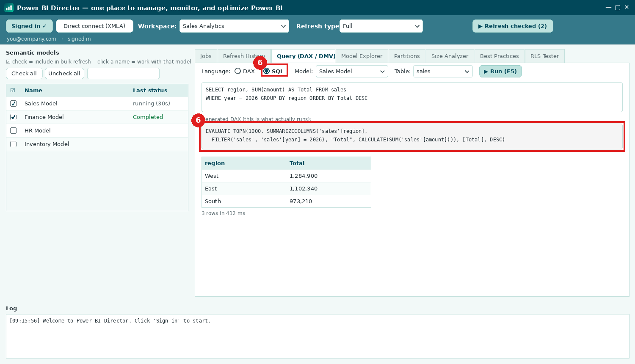635x364 pixels.
Task: Click the Direct connect (XMLA) button
Action: [94, 26]
